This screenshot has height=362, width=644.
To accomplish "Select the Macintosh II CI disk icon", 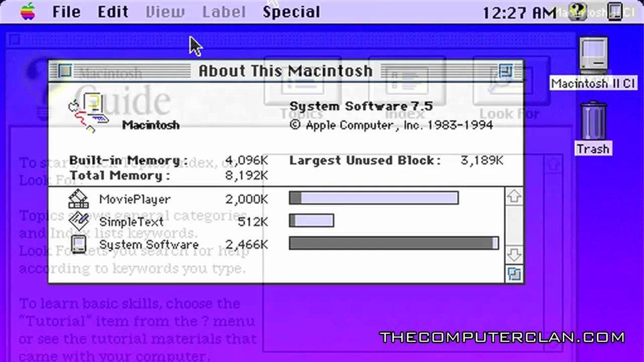I will 594,54.
